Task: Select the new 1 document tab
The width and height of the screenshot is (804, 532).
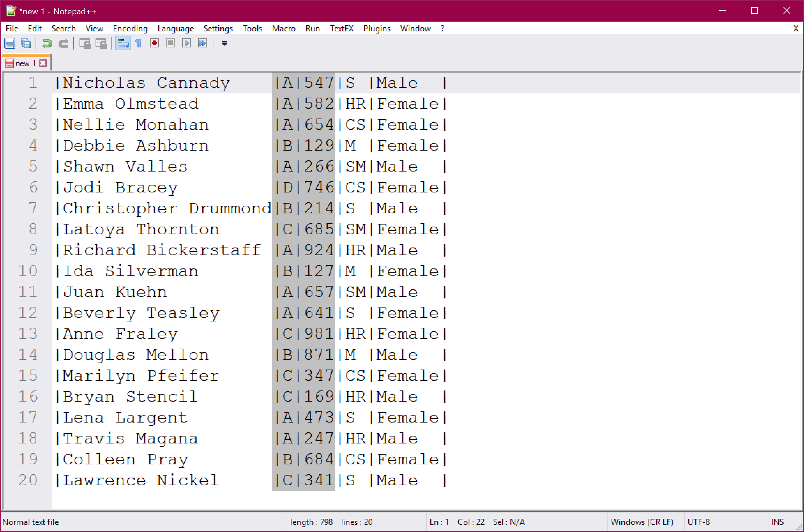Action: click(25, 63)
